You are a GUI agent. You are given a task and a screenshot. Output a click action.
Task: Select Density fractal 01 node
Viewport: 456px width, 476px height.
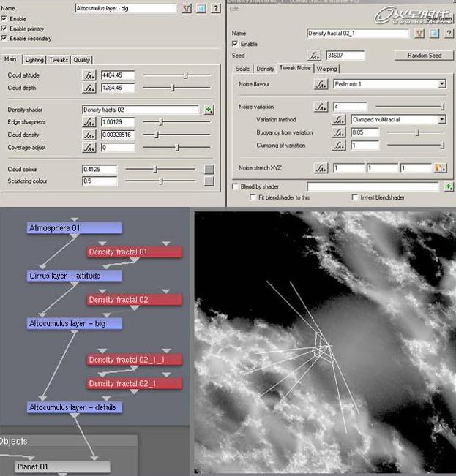point(134,252)
